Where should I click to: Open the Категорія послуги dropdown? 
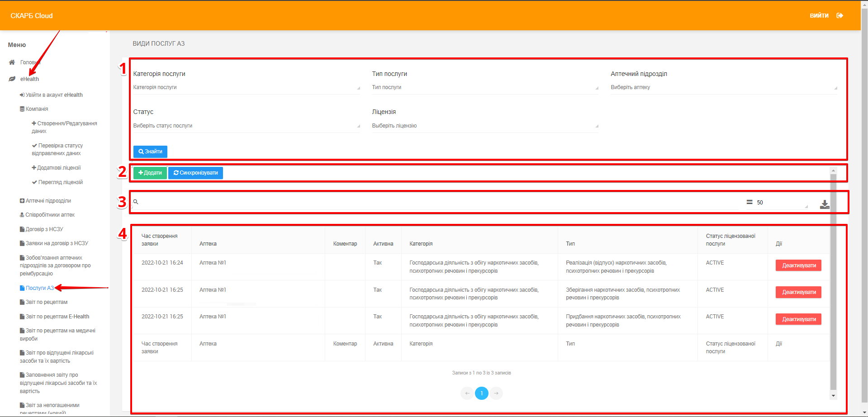(247, 87)
